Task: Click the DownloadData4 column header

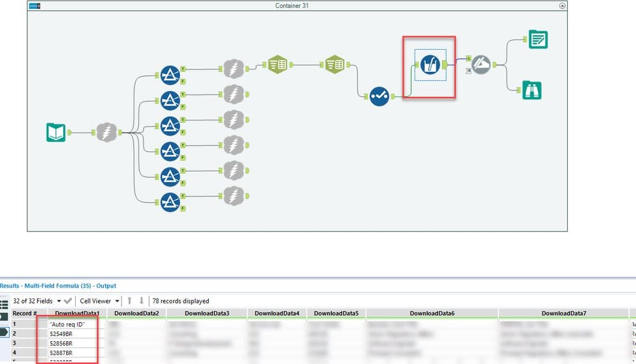Action: click(277, 313)
